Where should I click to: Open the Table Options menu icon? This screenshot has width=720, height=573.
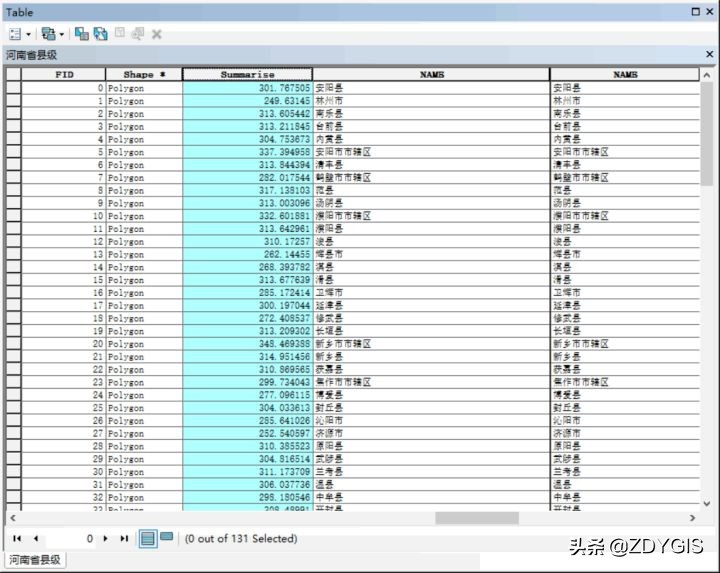[15, 34]
